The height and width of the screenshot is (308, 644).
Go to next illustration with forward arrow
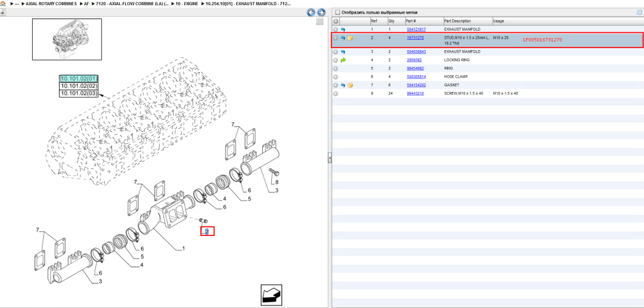pyautogui.click(x=321, y=12)
